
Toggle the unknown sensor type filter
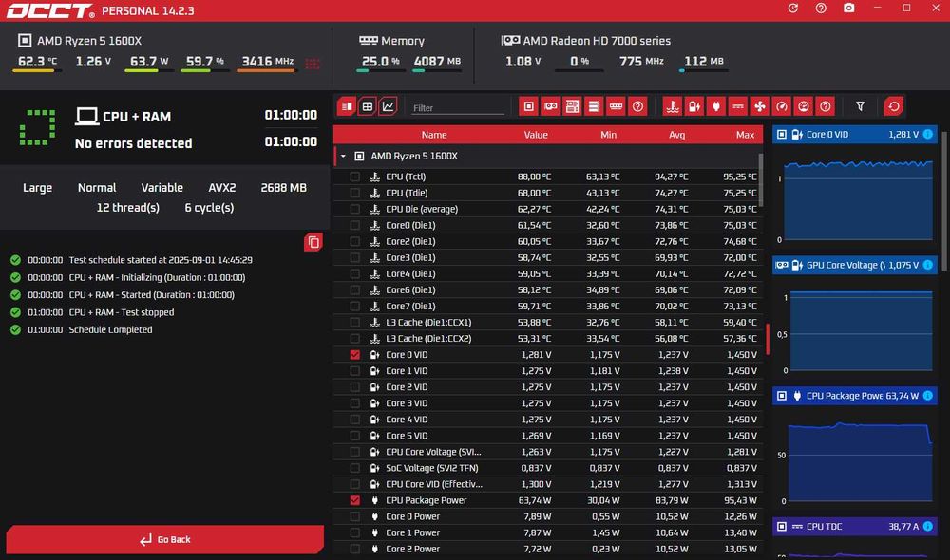pos(826,106)
